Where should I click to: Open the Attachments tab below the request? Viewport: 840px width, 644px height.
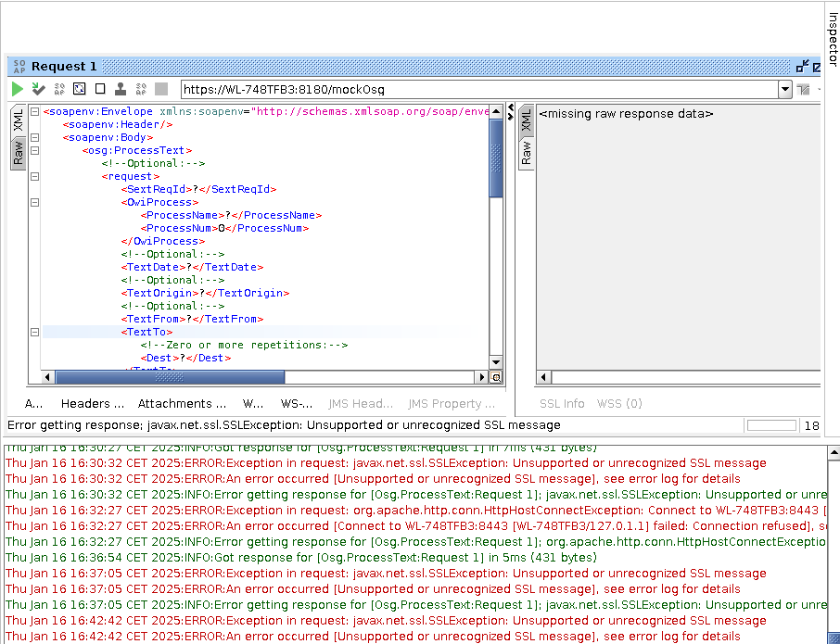tap(182, 404)
